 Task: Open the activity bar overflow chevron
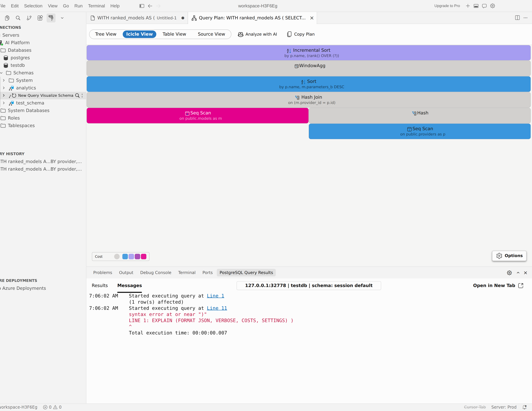pyautogui.click(x=62, y=18)
